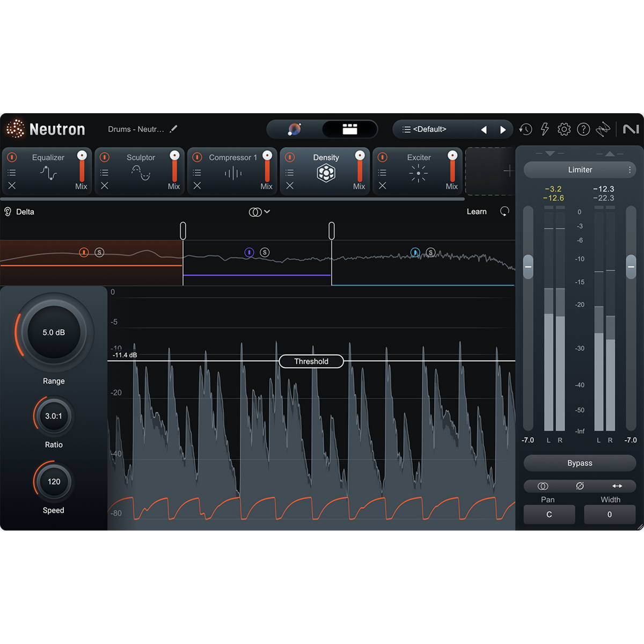644x644 pixels.
Task: Select the Density module
Action: coord(326,171)
